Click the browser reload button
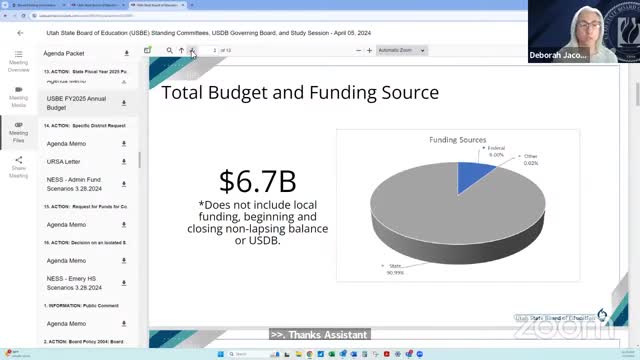 pyautogui.click(x=23, y=16)
